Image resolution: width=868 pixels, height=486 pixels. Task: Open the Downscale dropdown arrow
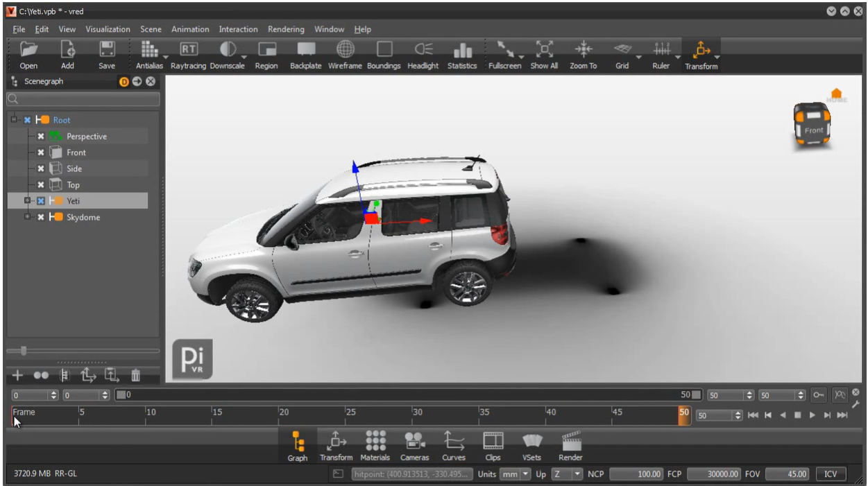[x=244, y=58]
